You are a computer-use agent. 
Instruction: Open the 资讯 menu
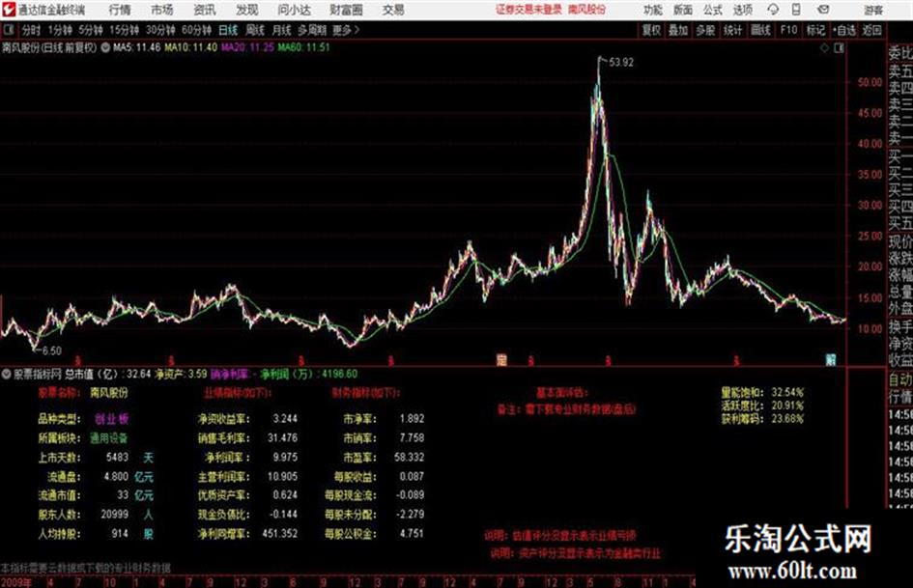coord(205,10)
